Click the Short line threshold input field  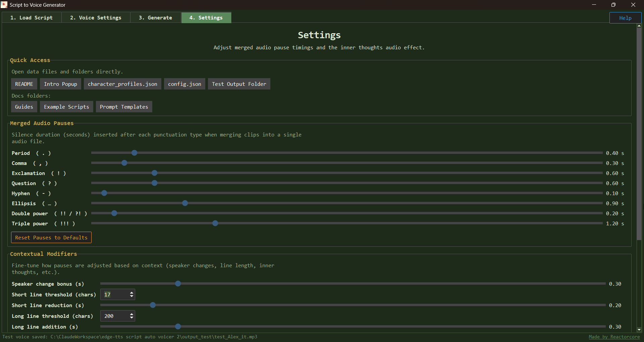(x=115, y=295)
